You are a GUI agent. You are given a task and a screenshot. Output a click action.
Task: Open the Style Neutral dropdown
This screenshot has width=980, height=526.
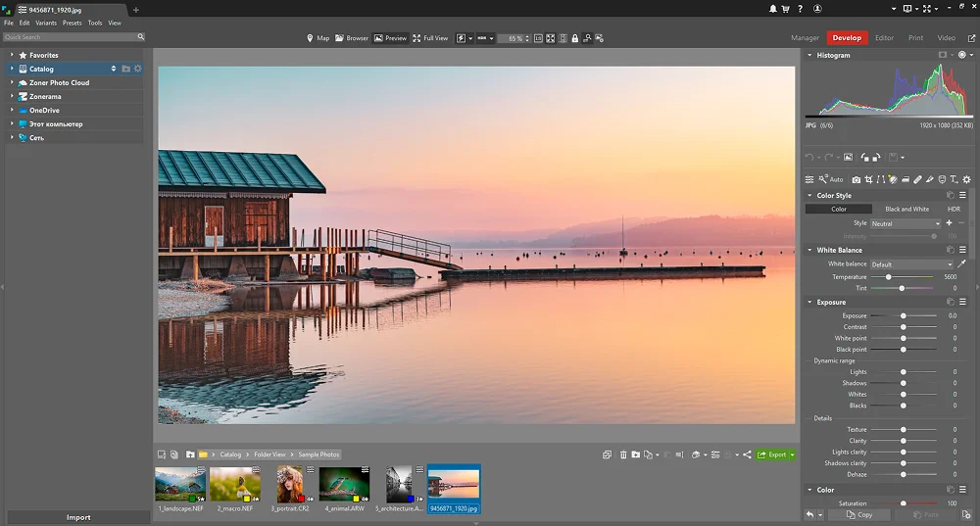pos(906,223)
